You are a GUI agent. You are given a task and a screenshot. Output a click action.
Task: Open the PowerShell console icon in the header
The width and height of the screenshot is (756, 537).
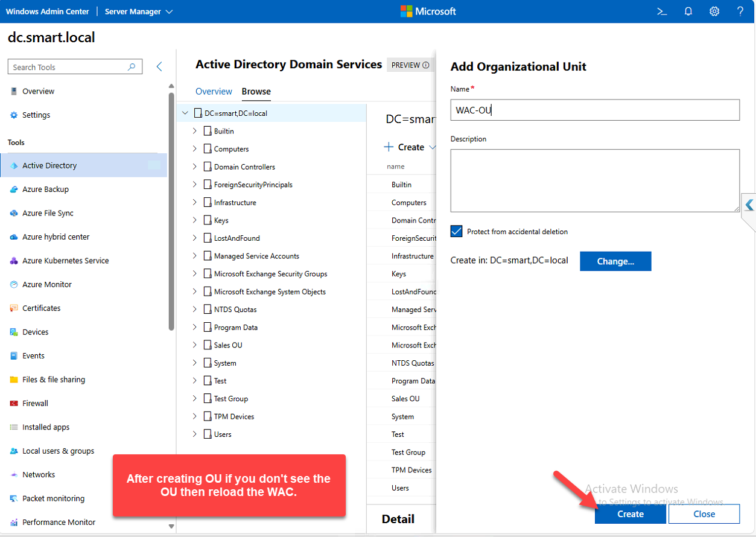pos(662,11)
